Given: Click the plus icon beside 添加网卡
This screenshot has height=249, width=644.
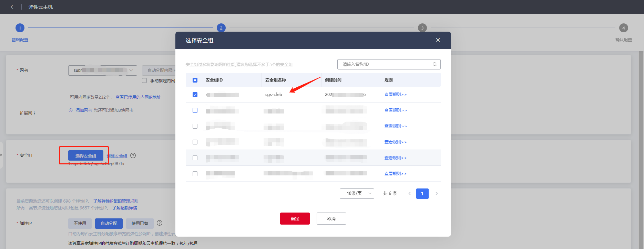Looking at the screenshot, I should point(71,110).
